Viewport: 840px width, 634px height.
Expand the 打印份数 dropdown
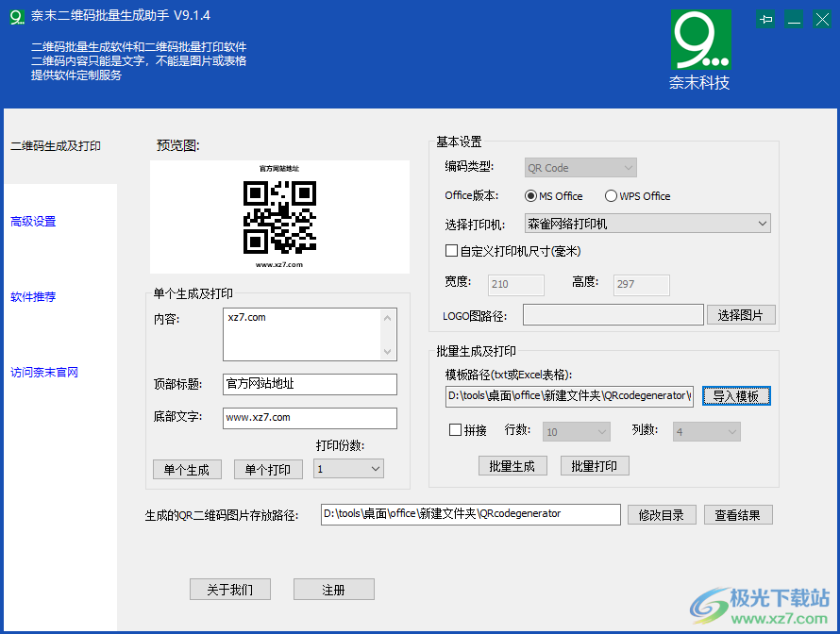tap(349, 469)
